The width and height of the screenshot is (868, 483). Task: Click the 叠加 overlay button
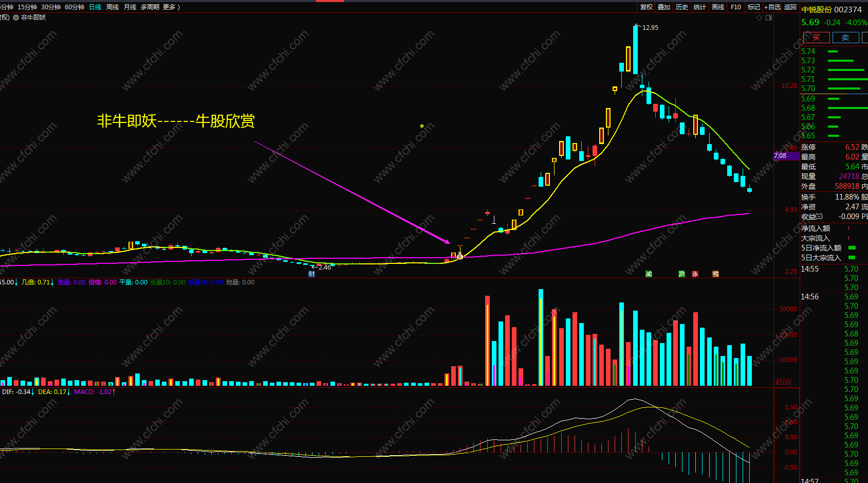click(x=664, y=7)
